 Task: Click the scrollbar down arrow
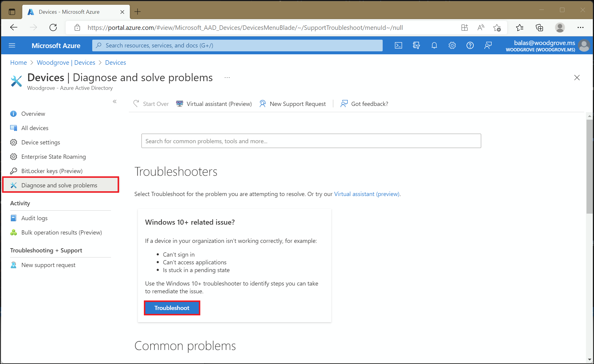(589, 360)
